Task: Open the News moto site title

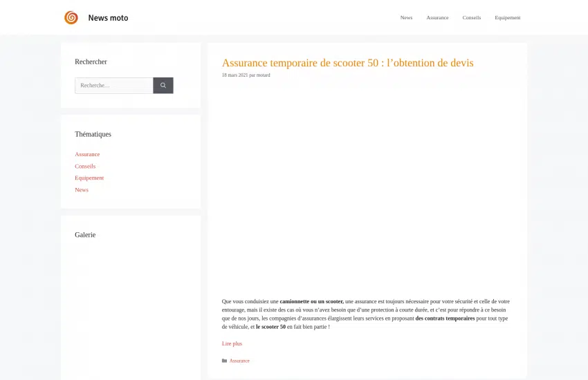Action: pos(108,18)
